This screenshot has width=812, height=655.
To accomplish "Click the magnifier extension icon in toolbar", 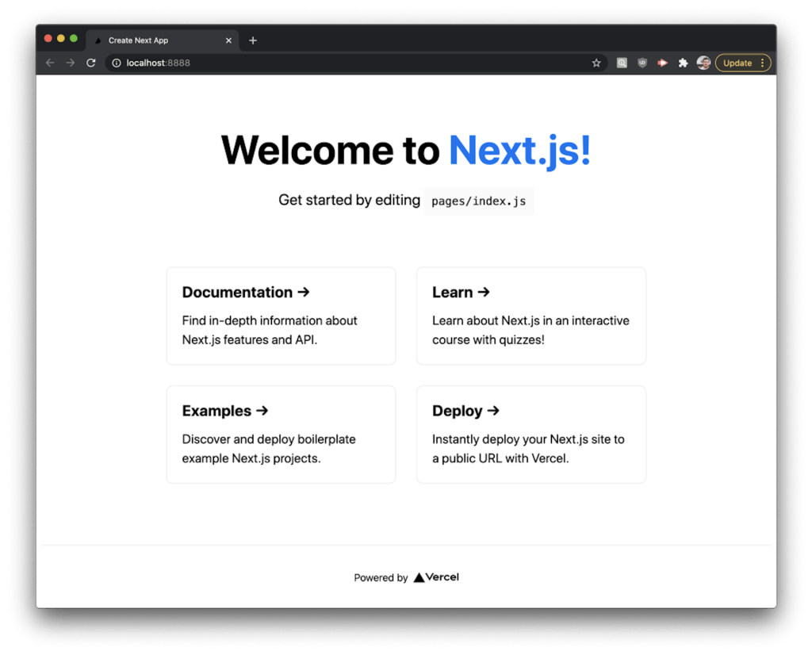I will (622, 63).
